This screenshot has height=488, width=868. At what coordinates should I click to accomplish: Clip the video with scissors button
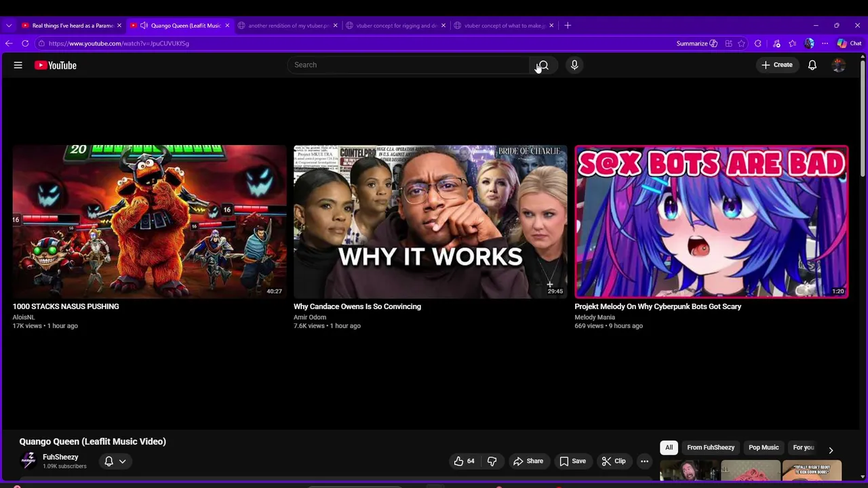click(x=614, y=461)
